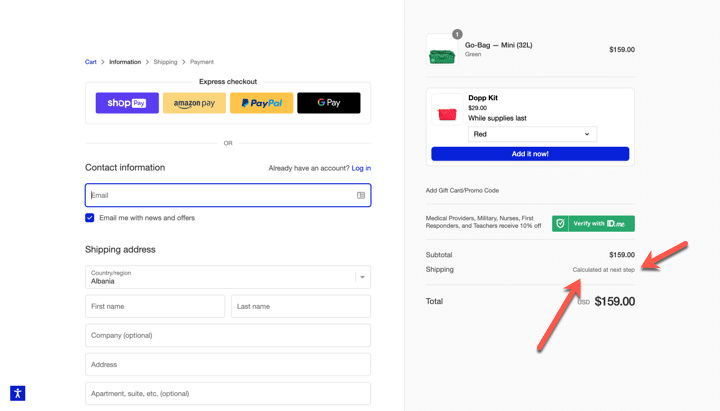Screen dimensions: 720x411
Task: Open the Country/region dropdown
Action: click(228, 277)
